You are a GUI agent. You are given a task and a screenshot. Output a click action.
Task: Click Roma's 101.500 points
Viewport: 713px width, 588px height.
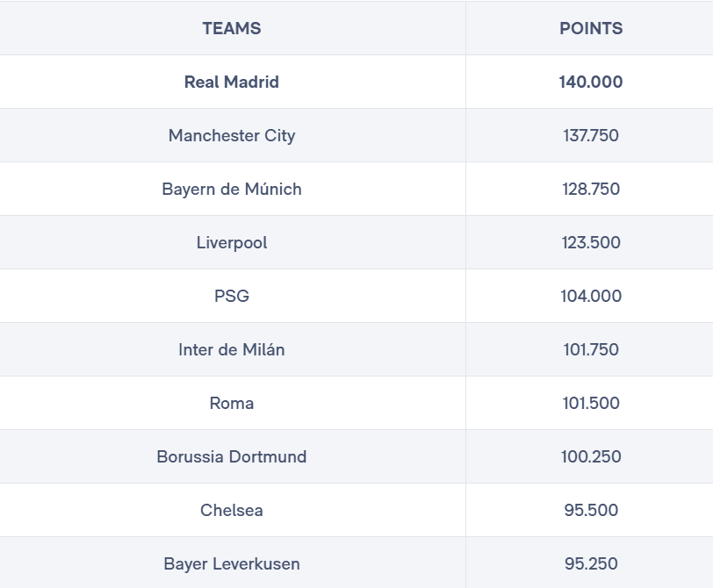[x=591, y=403]
